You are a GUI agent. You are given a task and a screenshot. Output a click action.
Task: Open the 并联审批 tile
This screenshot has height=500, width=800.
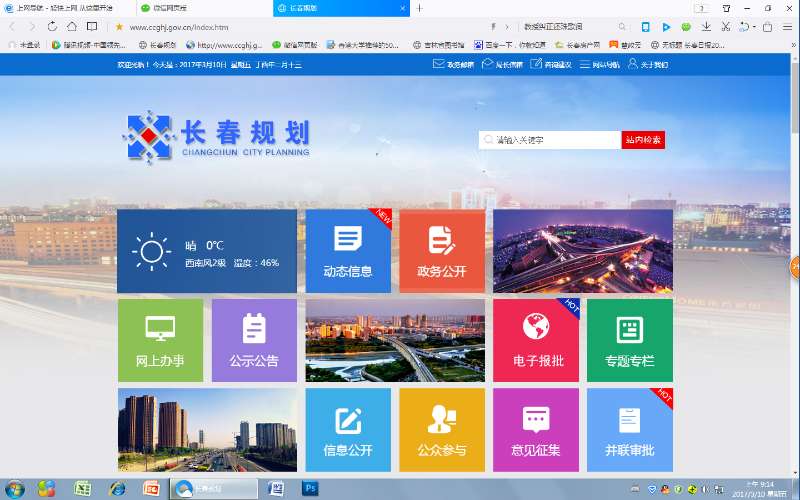tap(629, 430)
